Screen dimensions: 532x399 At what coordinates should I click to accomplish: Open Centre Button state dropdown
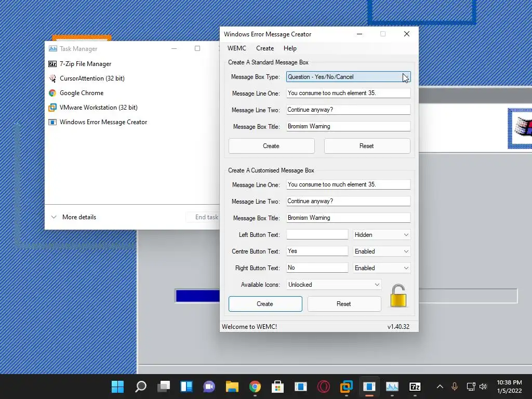(382, 251)
